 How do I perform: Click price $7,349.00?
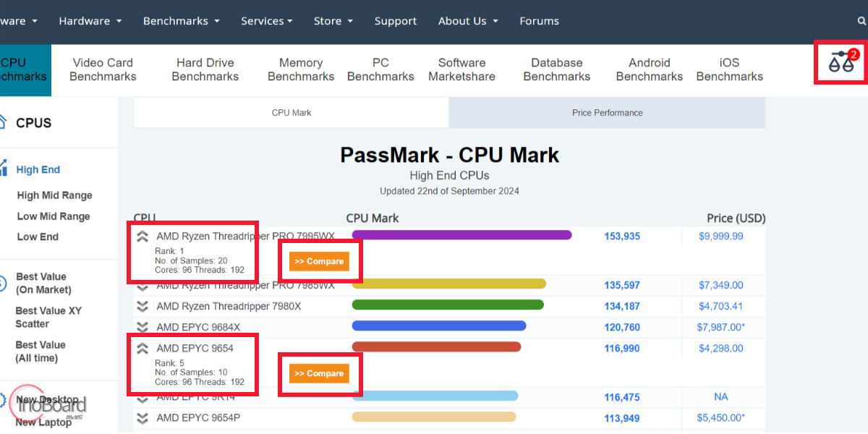pyautogui.click(x=721, y=286)
